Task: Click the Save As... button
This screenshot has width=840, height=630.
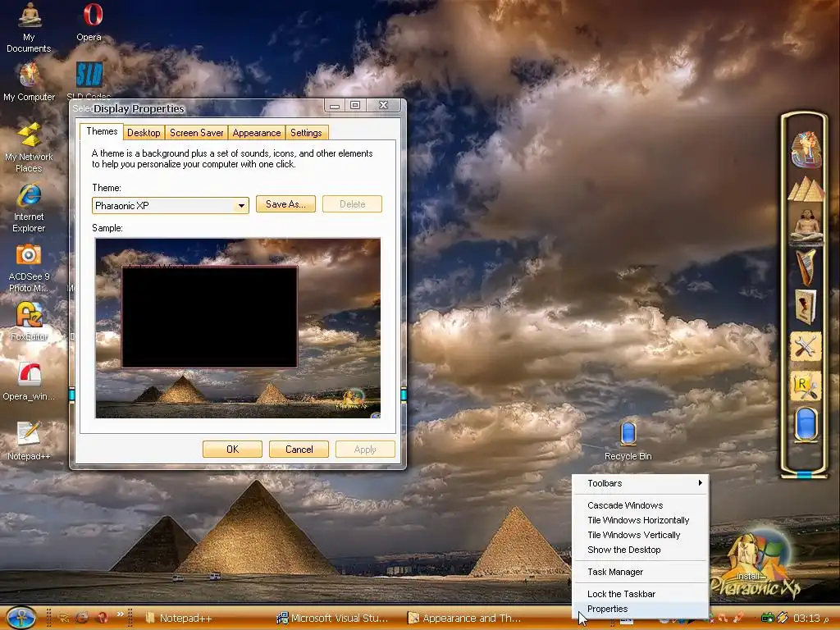Action: [x=285, y=204]
